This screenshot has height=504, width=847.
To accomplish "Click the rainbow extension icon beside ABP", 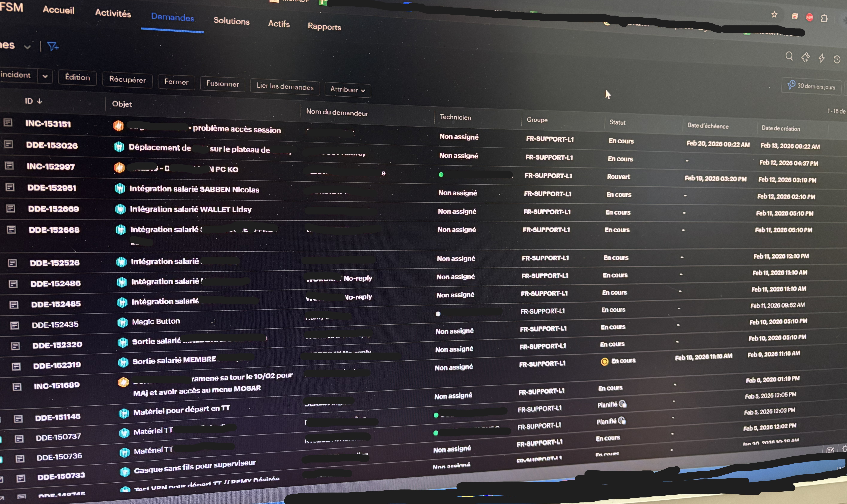I will pos(795,16).
